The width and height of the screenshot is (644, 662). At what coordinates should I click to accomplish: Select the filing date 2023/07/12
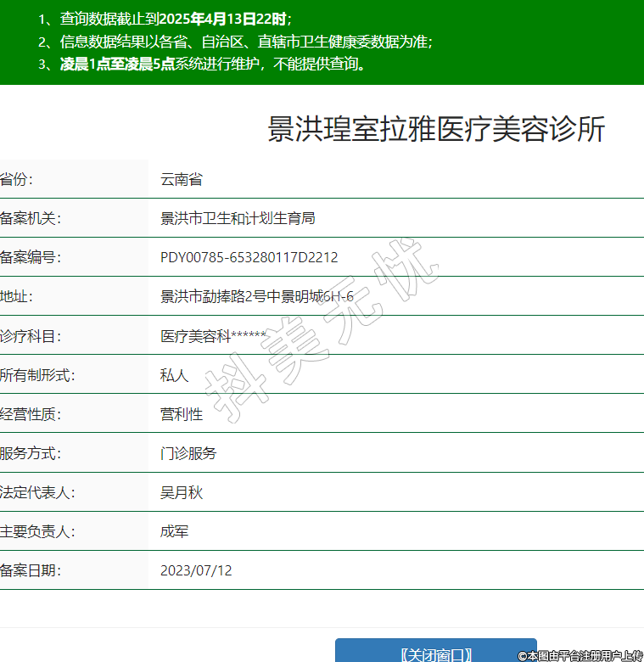196,570
